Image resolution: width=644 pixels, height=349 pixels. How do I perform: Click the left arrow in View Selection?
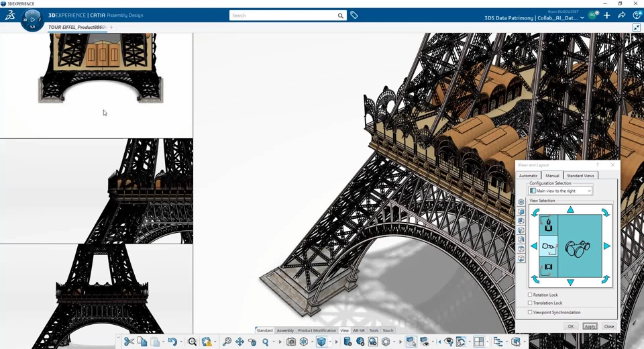point(534,246)
